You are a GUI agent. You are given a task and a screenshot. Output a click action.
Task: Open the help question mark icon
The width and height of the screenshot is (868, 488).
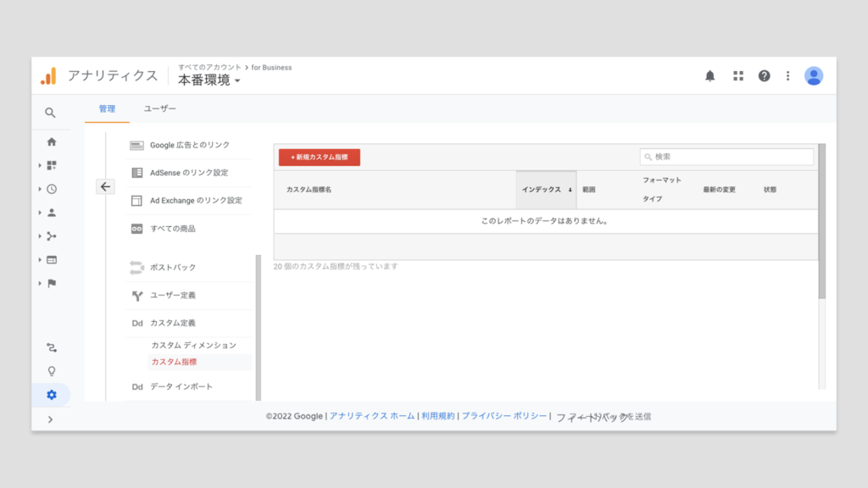point(764,76)
